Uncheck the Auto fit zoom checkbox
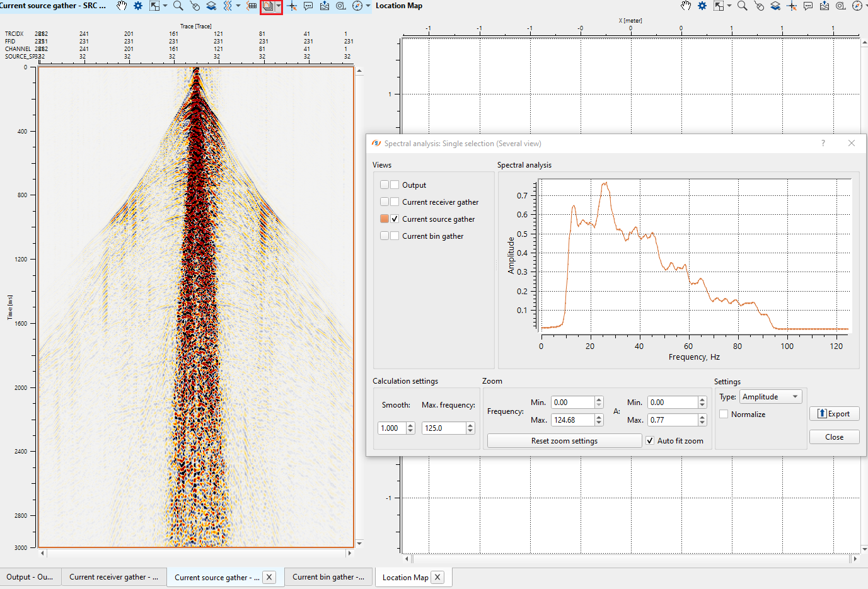Image resolution: width=868 pixels, height=589 pixels. pos(650,441)
